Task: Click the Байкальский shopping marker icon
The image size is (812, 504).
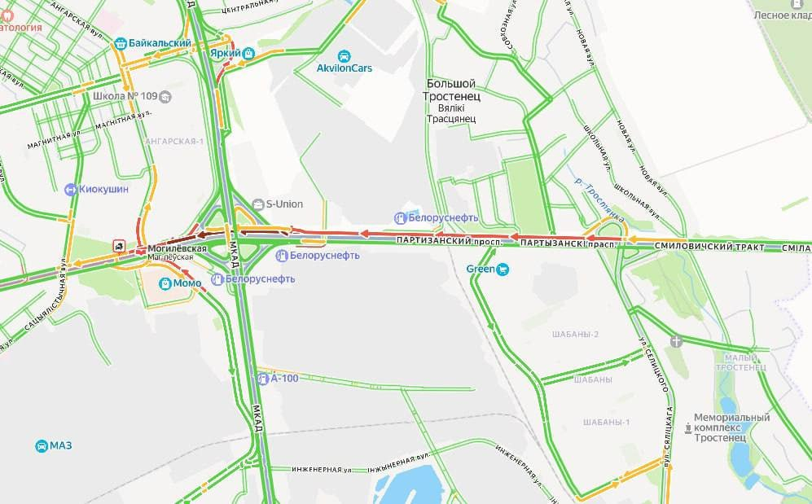Action: click(x=121, y=43)
